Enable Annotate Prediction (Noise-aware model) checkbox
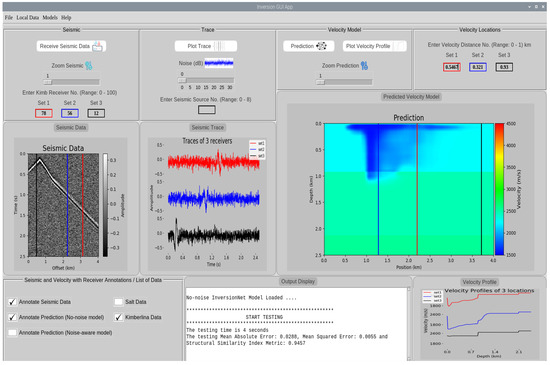Viewport: 550px width, 365px height. [x=12, y=333]
